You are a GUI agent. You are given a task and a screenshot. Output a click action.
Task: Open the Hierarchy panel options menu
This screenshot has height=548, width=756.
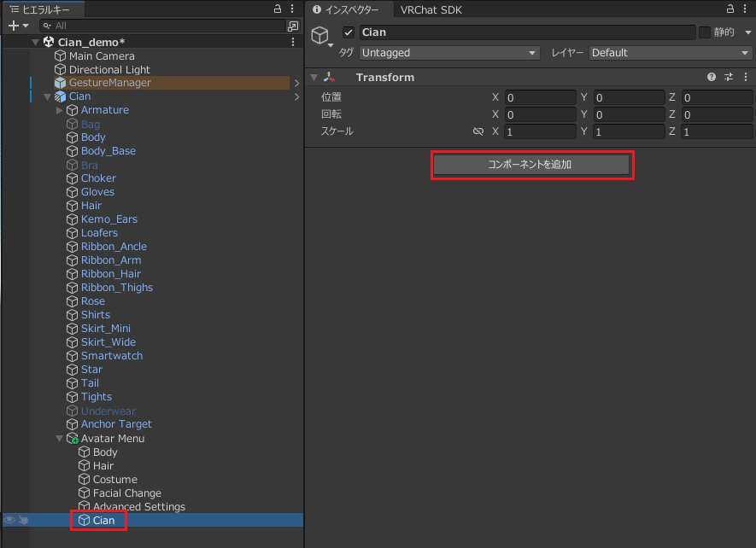coord(292,9)
